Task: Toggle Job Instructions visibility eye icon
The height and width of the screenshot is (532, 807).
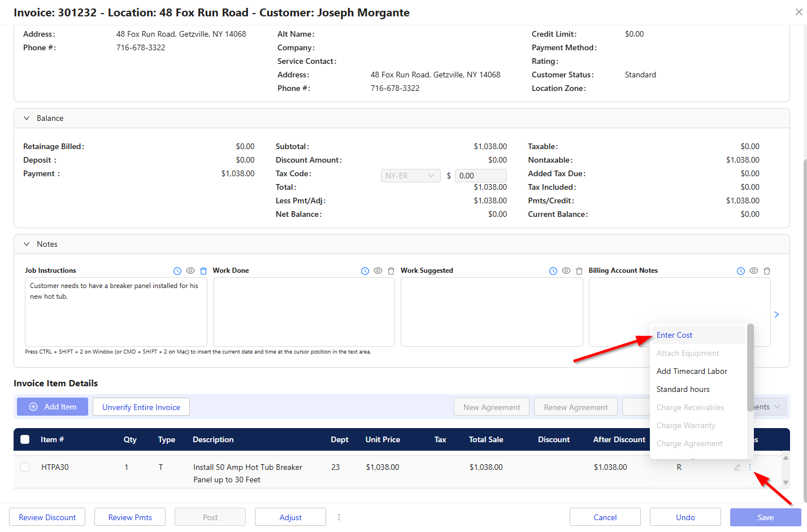Action: pos(190,271)
